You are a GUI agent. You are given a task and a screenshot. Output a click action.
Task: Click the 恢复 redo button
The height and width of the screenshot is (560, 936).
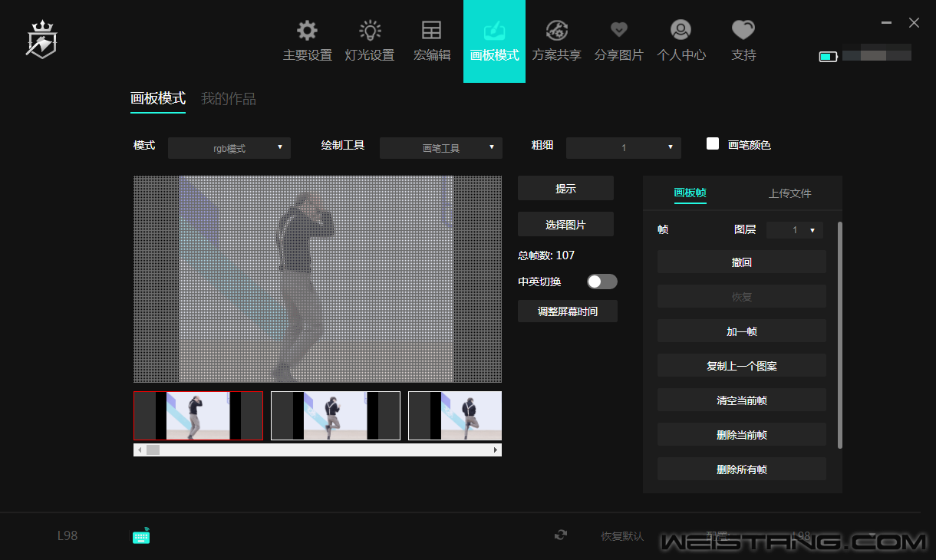(742, 297)
